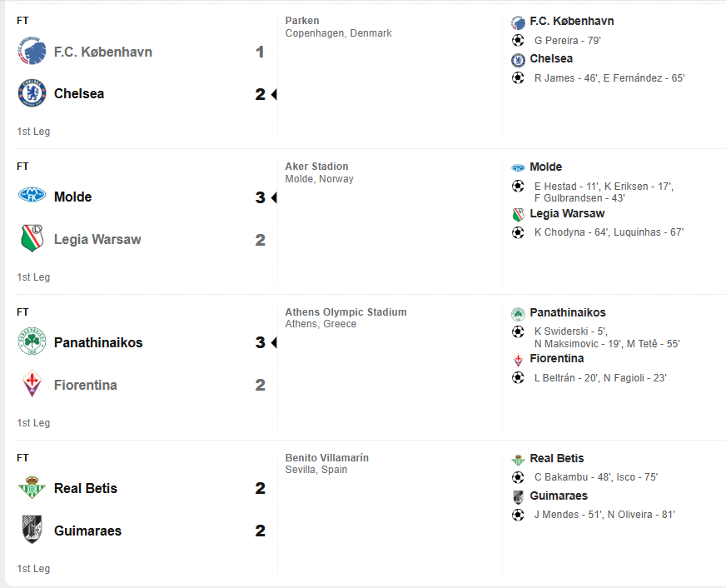Open the Chelsea team name link in the match row
The image size is (726, 588).
(x=79, y=93)
